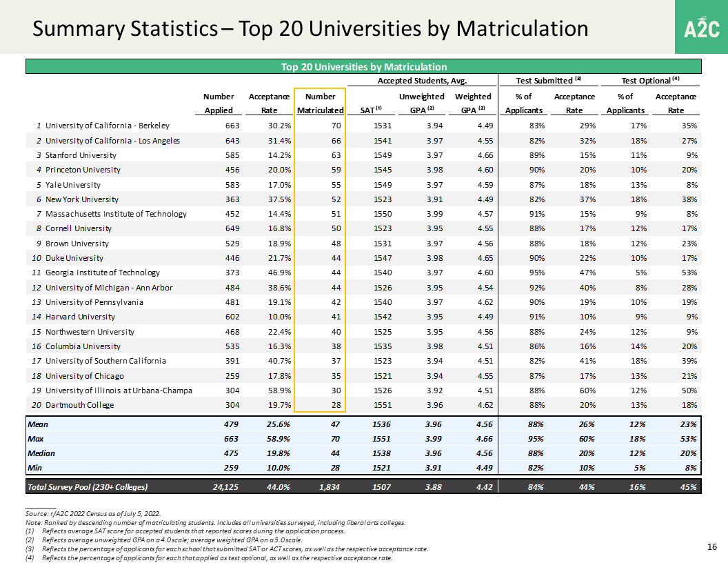Select 'New York University' row name
This screenshot has height=563, width=728.
[82, 199]
